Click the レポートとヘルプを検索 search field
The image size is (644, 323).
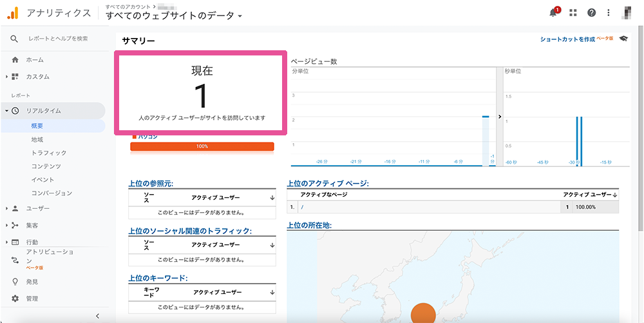(58, 39)
